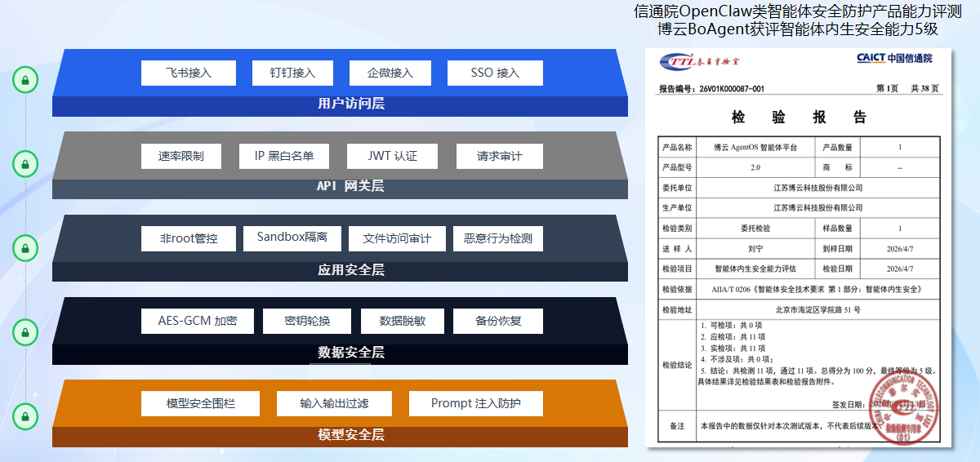
Task: Click the 检验项目 value 智能体内生安全能力评估
Action: pyautogui.click(x=755, y=269)
